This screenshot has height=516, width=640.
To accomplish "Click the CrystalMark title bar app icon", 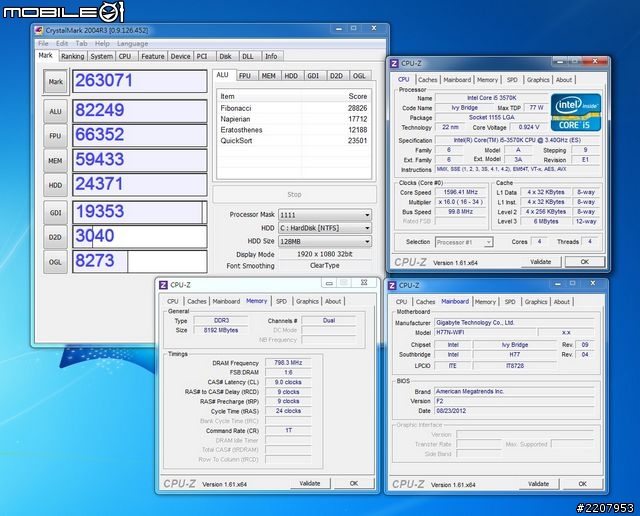I will (39, 30).
